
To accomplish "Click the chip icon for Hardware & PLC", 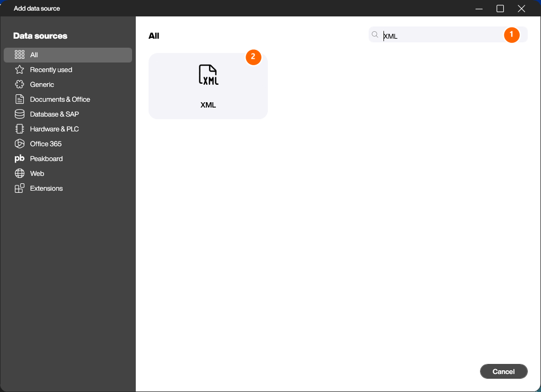I will (20, 129).
